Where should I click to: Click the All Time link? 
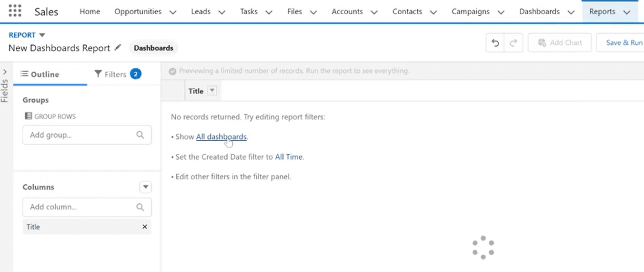point(289,157)
